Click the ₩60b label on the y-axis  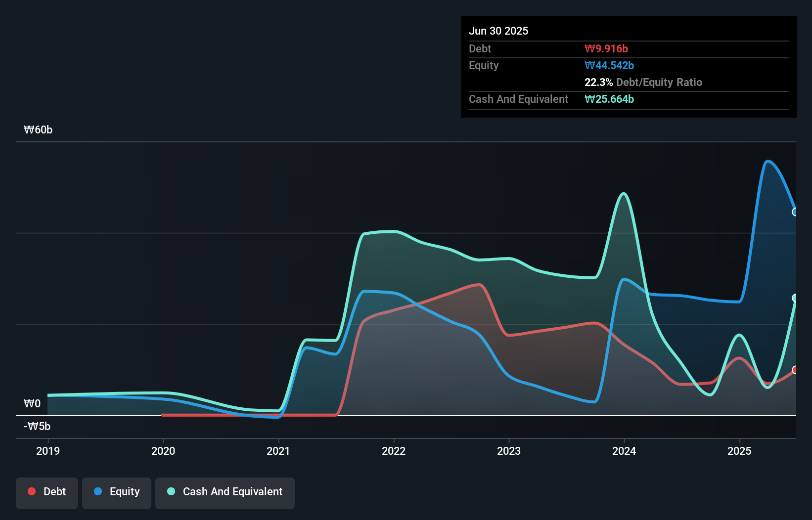[38, 130]
